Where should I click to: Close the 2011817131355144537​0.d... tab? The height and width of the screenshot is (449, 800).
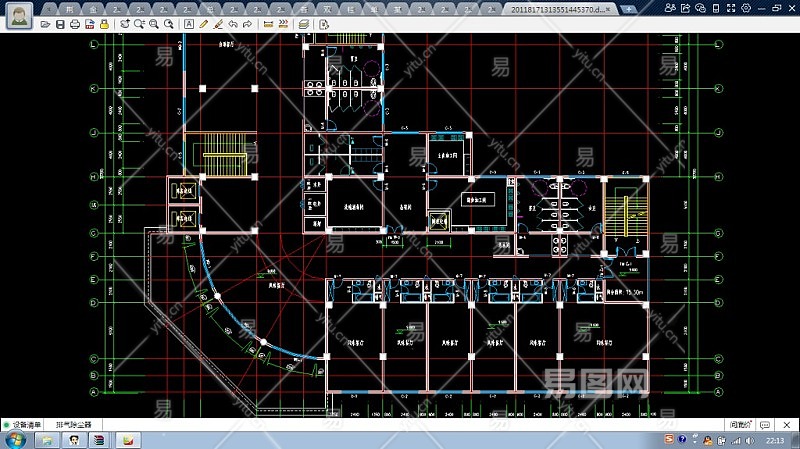pyautogui.click(x=608, y=9)
